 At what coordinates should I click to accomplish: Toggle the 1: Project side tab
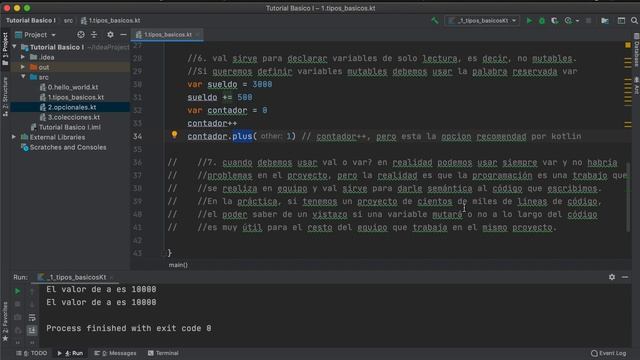pyautogui.click(x=5, y=49)
